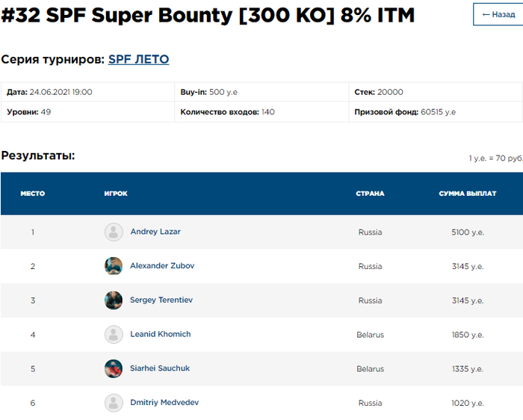Click the СУММА ВЫПЛАТ column header
This screenshot has width=523, height=420.
pyautogui.click(x=468, y=194)
